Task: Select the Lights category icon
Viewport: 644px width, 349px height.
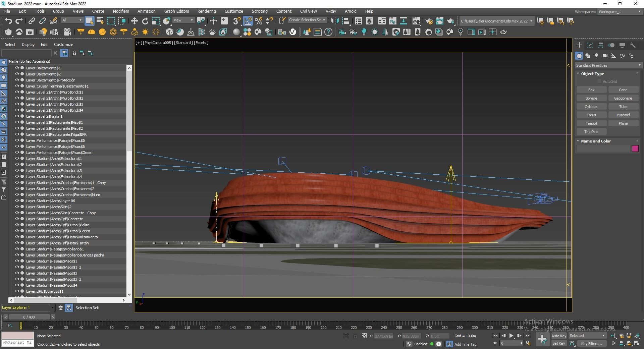Action: pyautogui.click(x=596, y=56)
